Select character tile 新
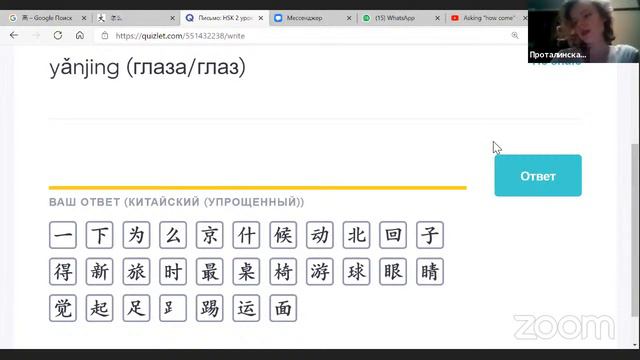Viewport: 640px width, 360px height. [100, 271]
